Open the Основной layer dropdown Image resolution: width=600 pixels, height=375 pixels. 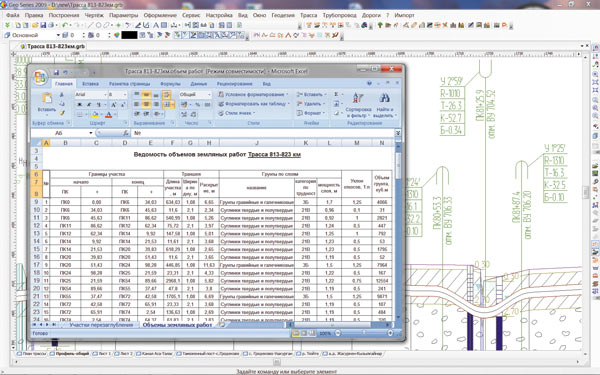click(58, 35)
